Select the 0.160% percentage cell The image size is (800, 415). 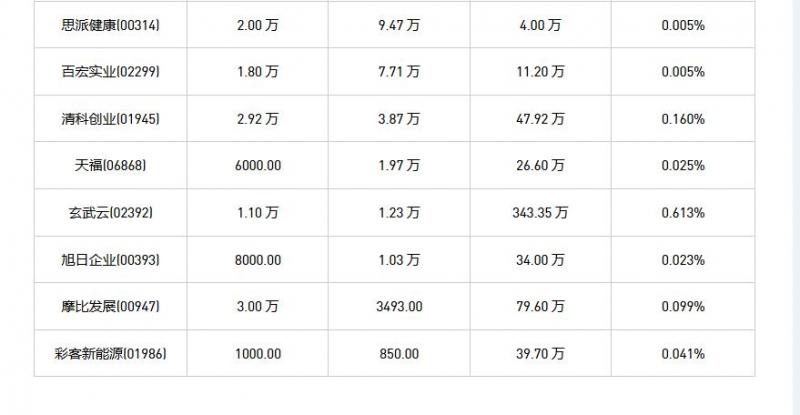(x=683, y=119)
